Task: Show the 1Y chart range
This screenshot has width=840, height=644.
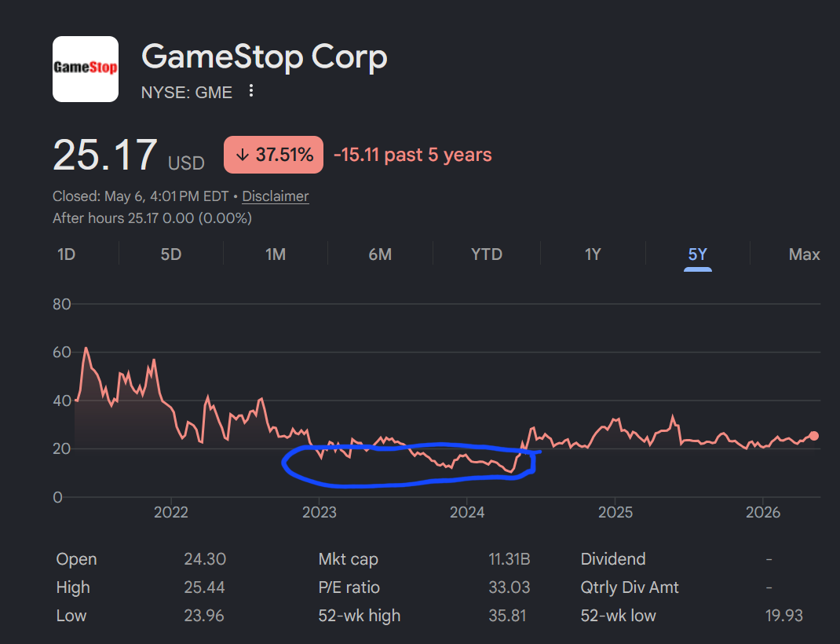Action: (593, 254)
